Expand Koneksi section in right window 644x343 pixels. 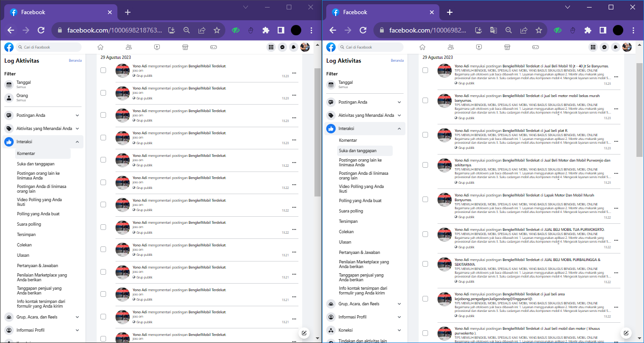(365, 330)
